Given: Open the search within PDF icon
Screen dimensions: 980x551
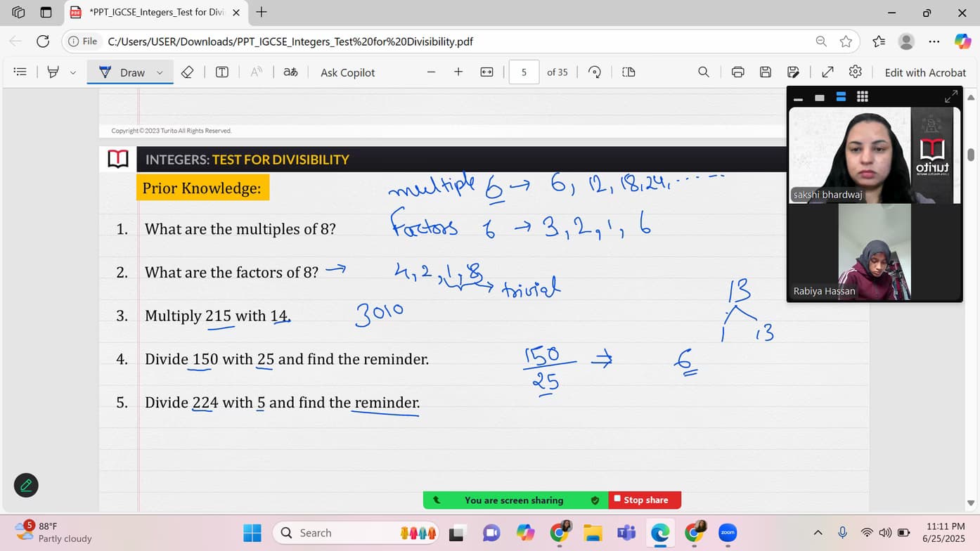Looking at the screenshot, I should pos(703,72).
